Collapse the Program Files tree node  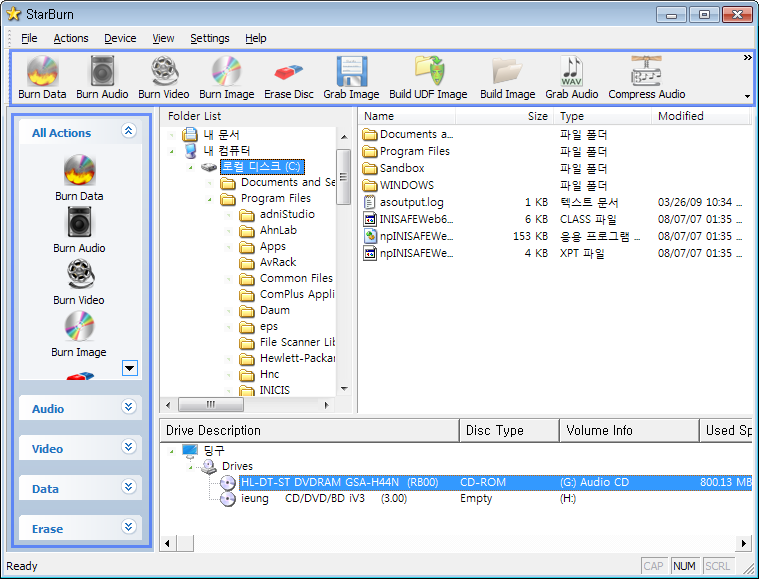pos(210,199)
